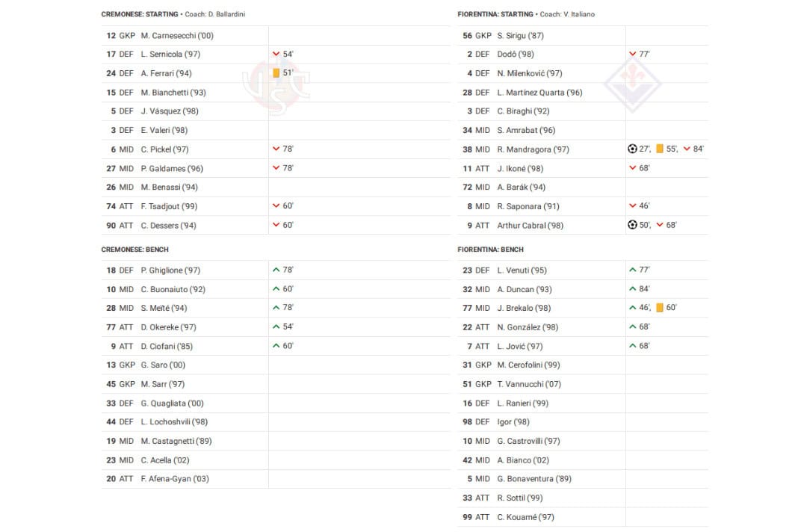Open N. González's bench entry

(x=528, y=327)
